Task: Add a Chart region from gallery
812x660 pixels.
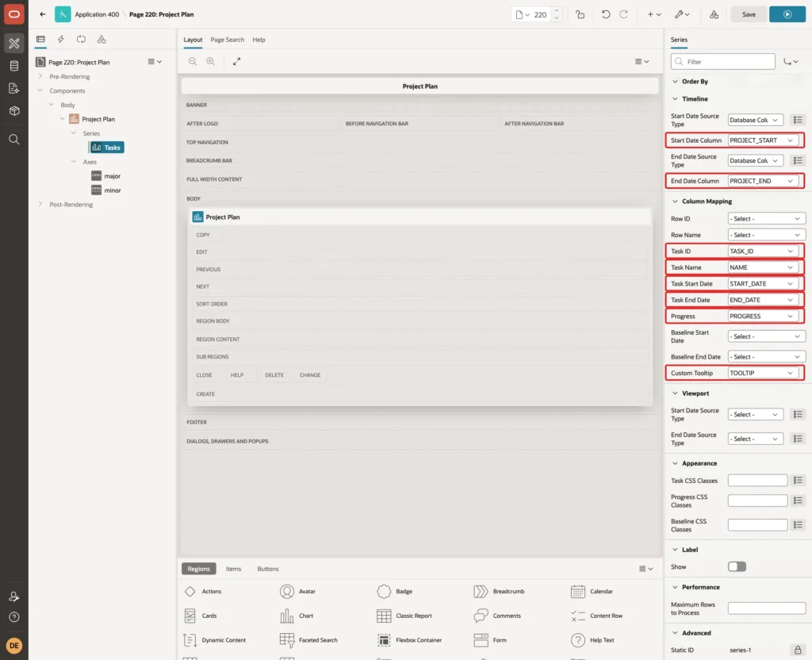Action: [x=297, y=616]
